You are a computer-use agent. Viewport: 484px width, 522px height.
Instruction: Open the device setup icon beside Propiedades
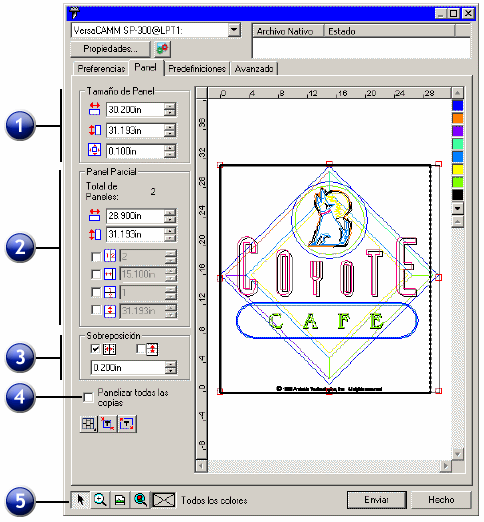[162, 49]
